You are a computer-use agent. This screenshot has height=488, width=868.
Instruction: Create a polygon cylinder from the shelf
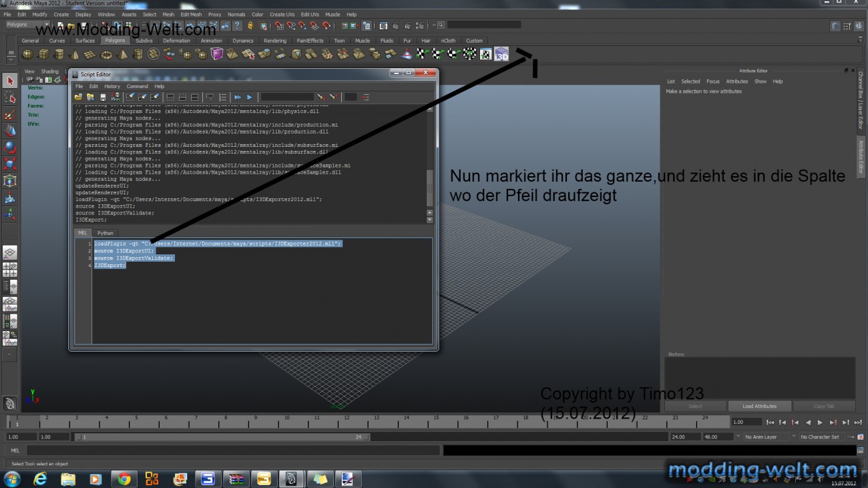(x=59, y=54)
